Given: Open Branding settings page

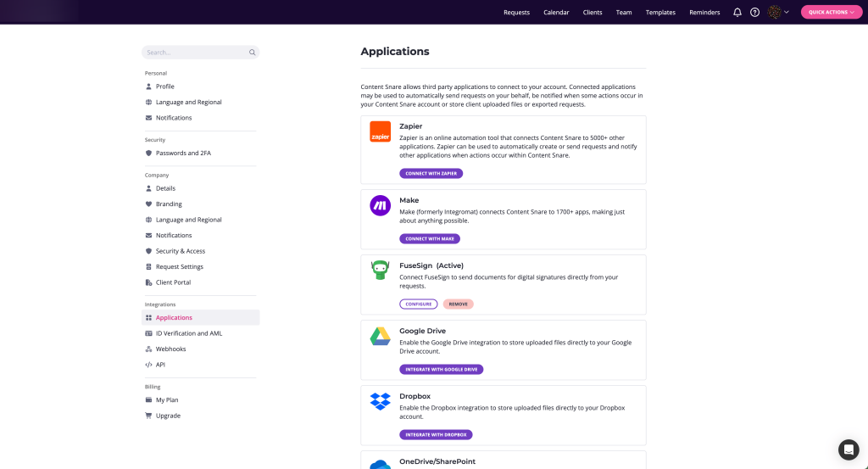Looking at the screenshot, I should tap(169, 204).
